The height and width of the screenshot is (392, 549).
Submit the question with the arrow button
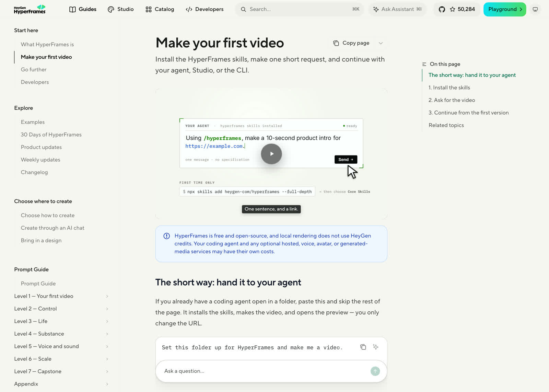tap(375, 371)
